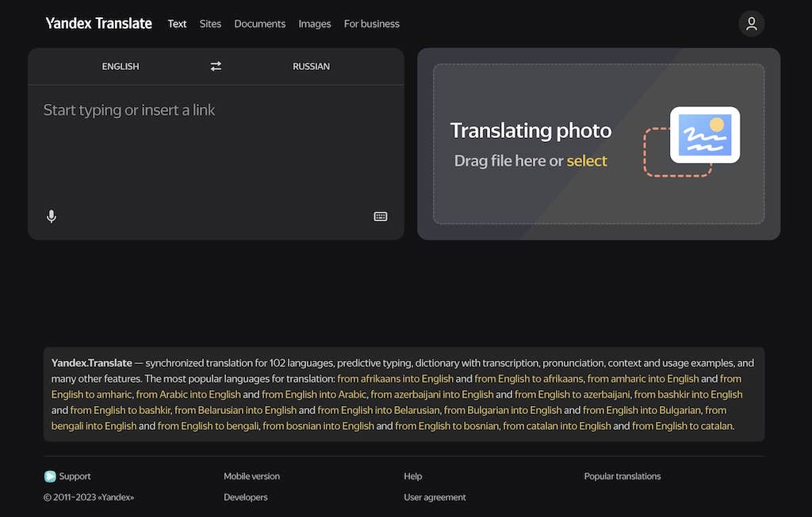Click the yellow select link to upload photo

coord(587,160)
